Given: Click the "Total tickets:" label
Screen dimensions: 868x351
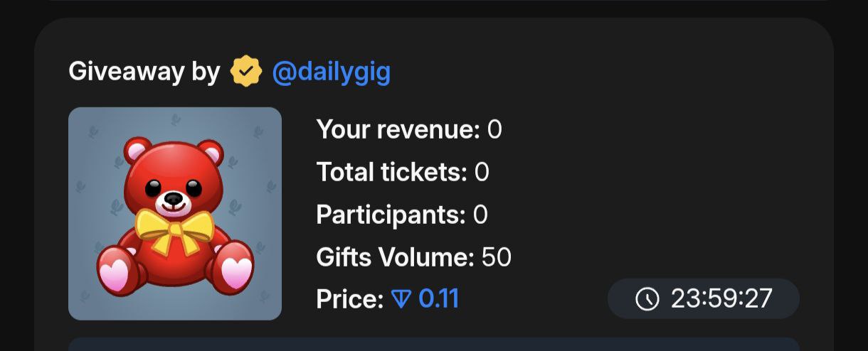Looking at the screenshot, I should [x=392, y=172].
